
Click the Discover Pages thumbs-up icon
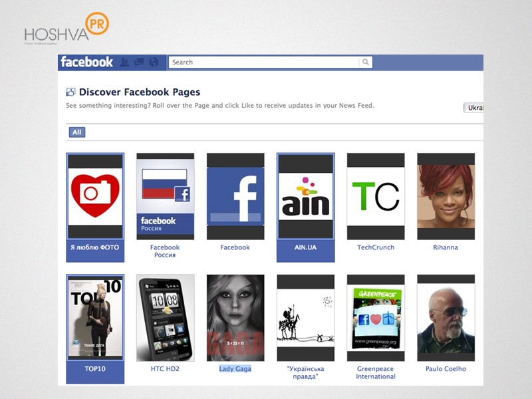pyautogui.click(x=70, y=92)
